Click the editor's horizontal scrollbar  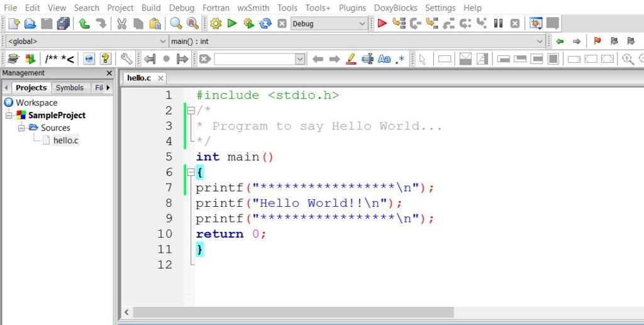point(292,312)
